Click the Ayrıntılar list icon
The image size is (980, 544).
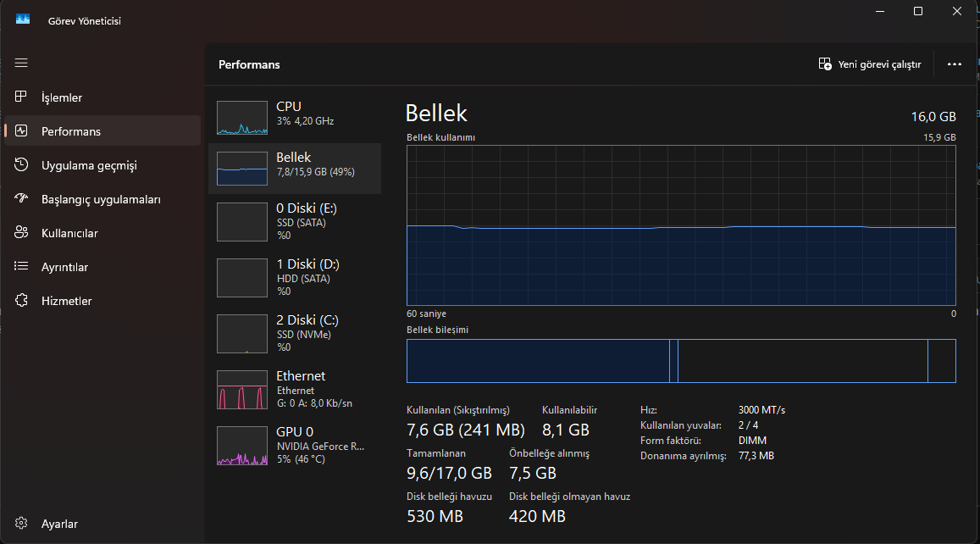21,266
